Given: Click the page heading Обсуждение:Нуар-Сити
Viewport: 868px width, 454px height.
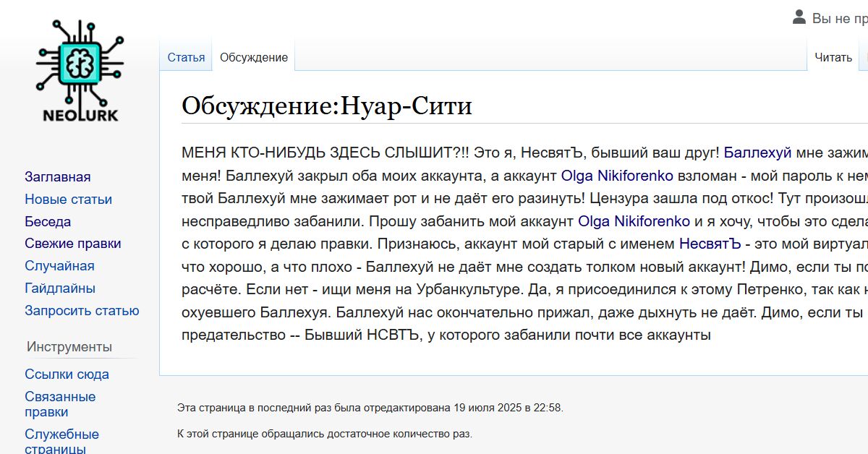Looking at the screenshot, I should [x=327, y=106].
